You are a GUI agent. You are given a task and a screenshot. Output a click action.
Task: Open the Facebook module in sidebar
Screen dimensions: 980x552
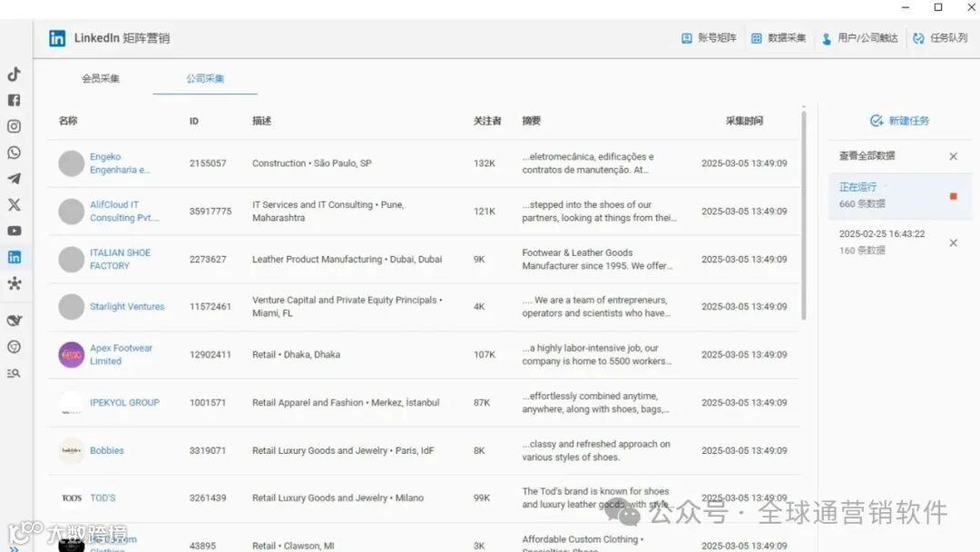tap(14, 100)
